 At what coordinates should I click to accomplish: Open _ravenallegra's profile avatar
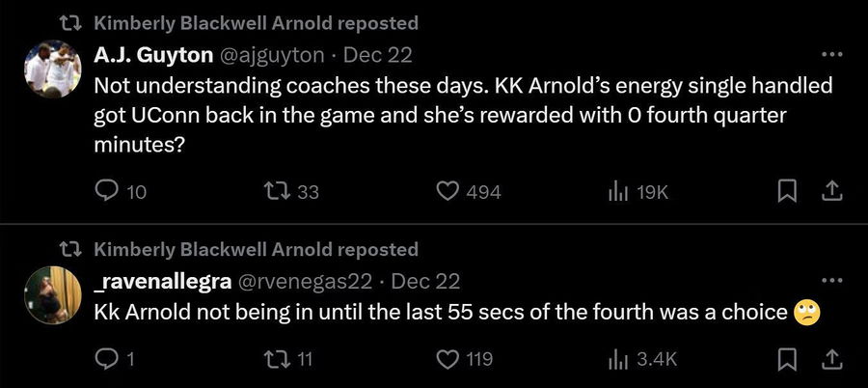(x=52, y=295)
